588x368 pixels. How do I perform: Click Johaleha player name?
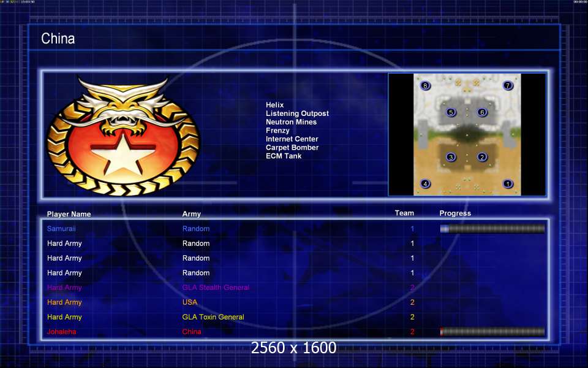[61, 332]
